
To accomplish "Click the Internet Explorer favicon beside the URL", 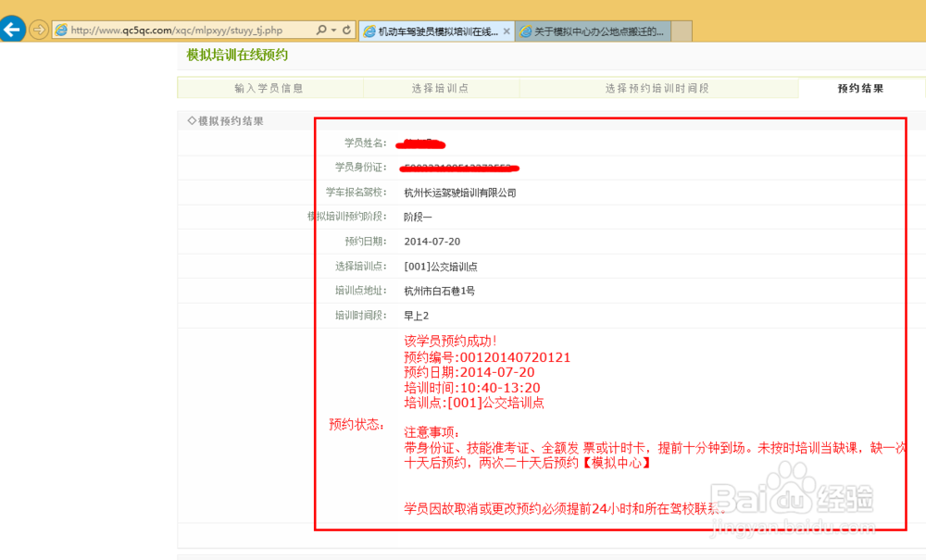I will click(x=59, y=29).
